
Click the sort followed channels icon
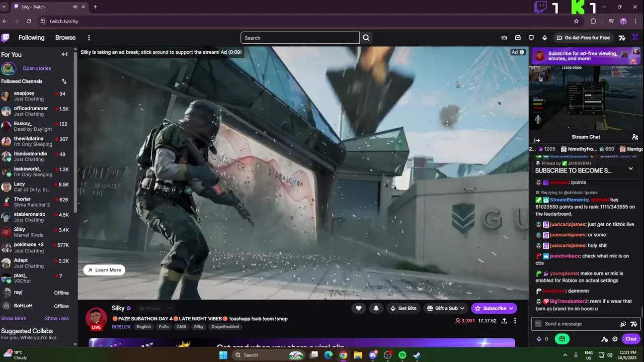pyautogui.click(x=64, y=81)
